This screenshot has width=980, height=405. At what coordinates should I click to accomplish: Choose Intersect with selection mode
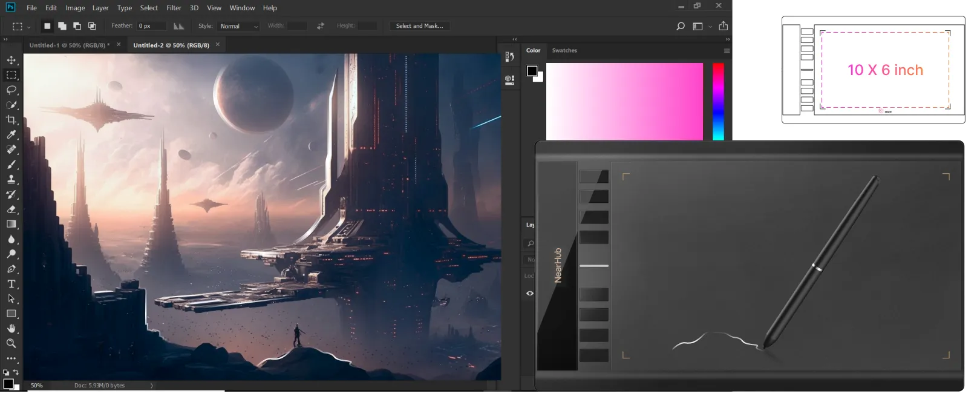click(92, 26)
